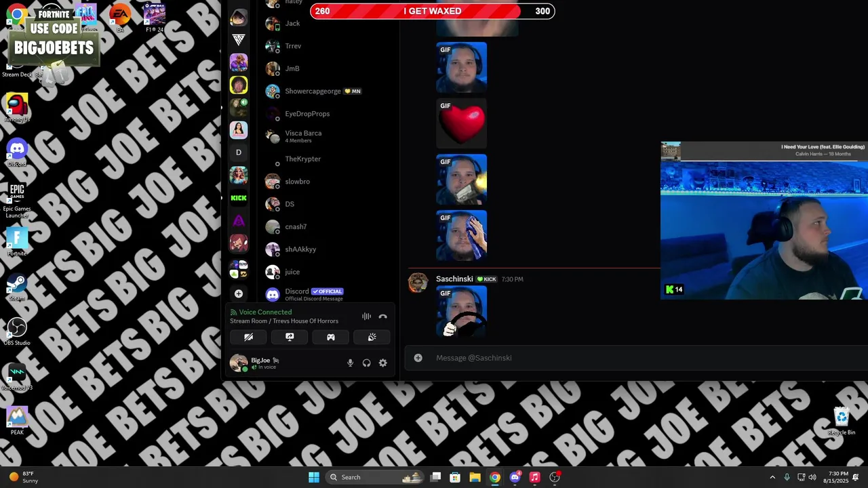
Task: Click the add attachment plus icon
Action: pyautogui.click(x=418, y=358)
